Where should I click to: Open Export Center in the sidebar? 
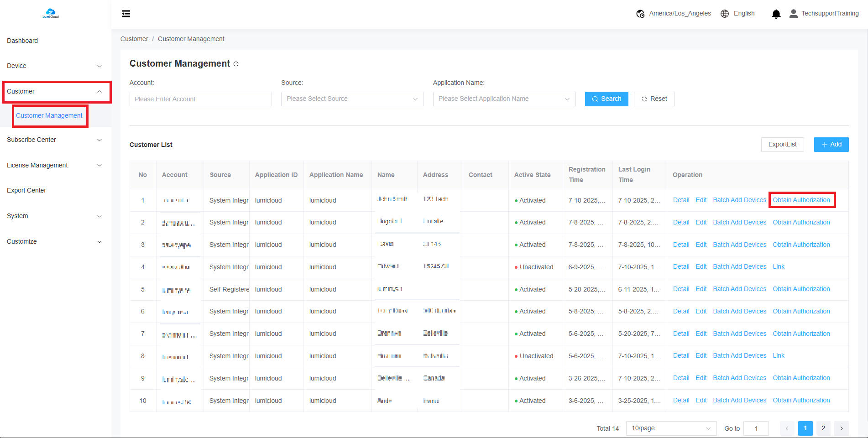point(26,190)
